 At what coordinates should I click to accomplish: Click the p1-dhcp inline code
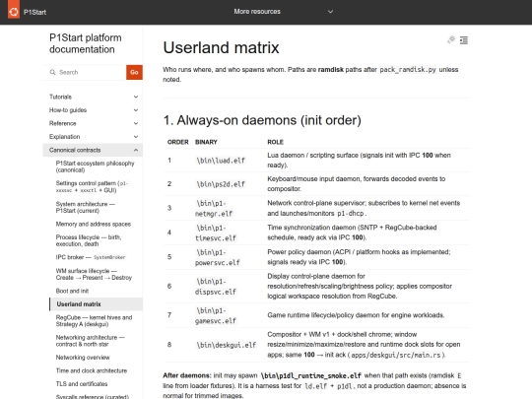(x=351, y=214)
